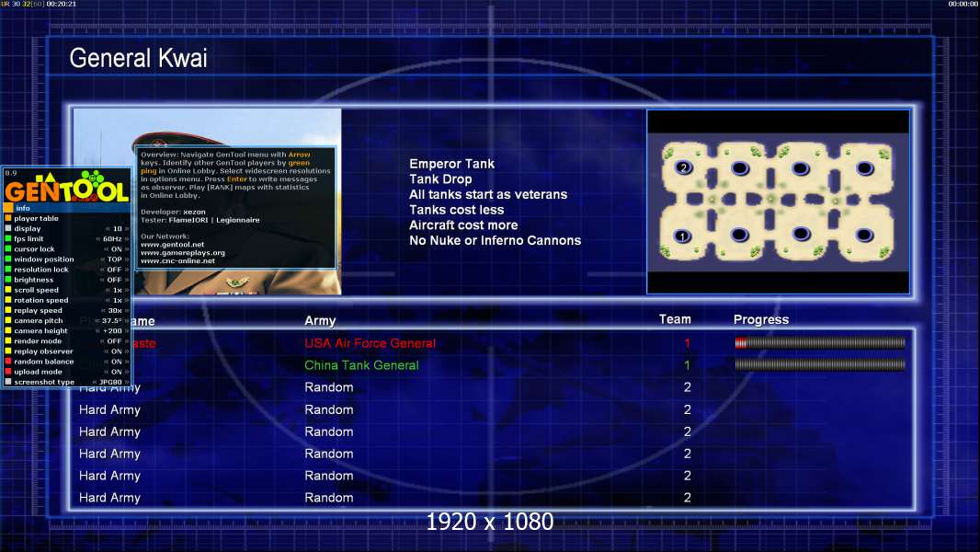The image size is (980, 552).
Task: Click the green square beside brightness
Action: (x=8, y=280)
